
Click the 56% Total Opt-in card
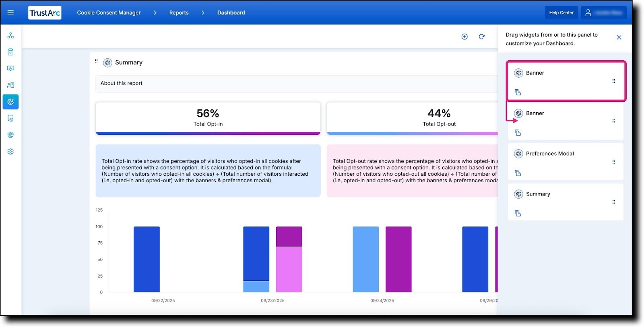[208, 118]
